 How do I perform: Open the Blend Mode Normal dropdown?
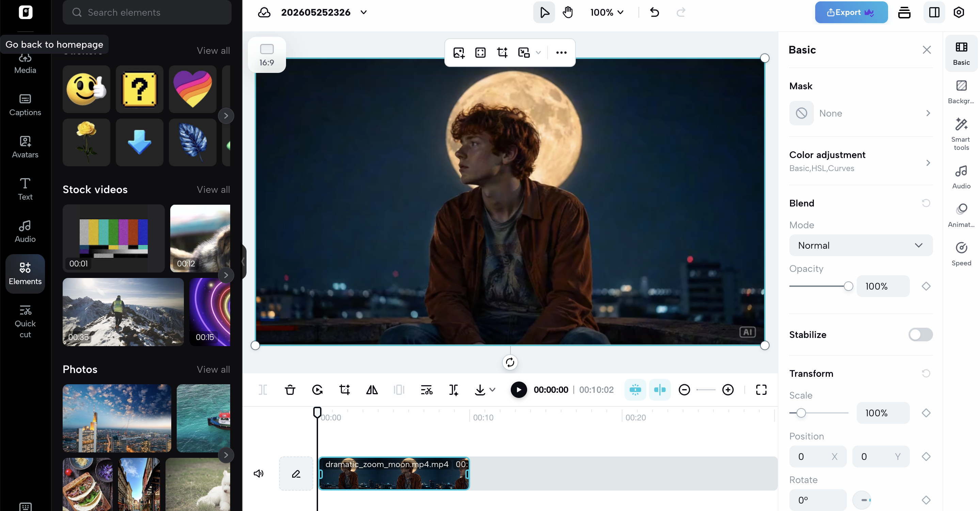[860, 245]
